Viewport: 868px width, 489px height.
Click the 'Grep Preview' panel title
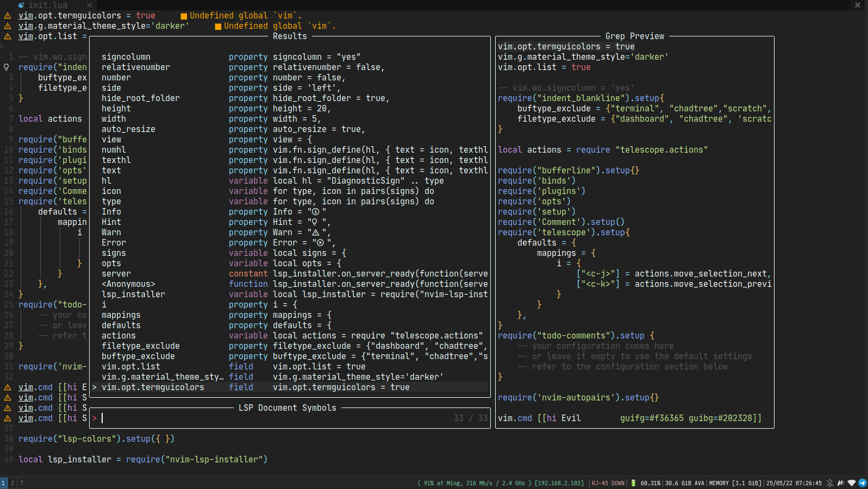(635, 36)
